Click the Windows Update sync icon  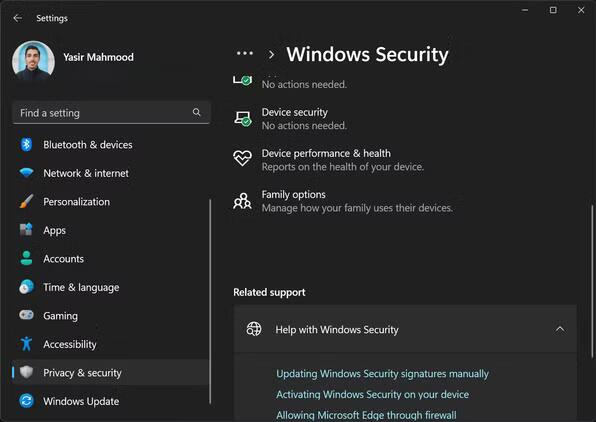[26, 401]
